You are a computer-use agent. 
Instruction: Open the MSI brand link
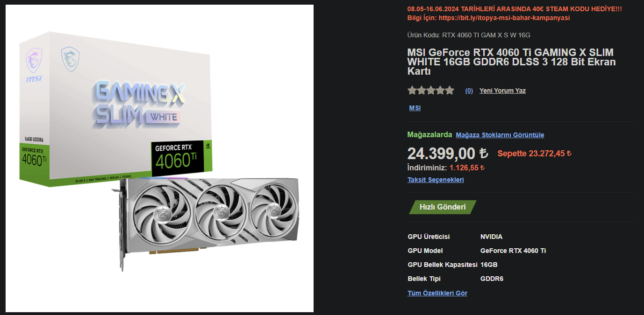pyautogui.click(x=415, y=108)
